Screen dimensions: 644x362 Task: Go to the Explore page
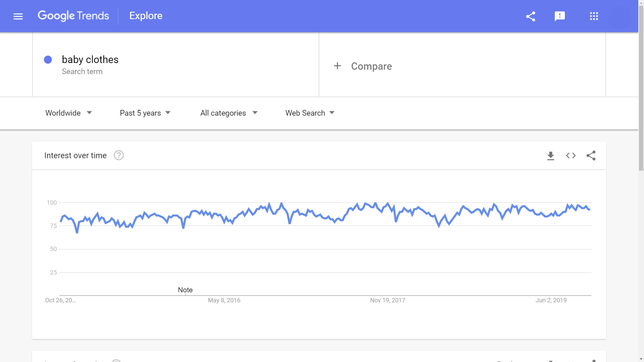coord(146,16)
